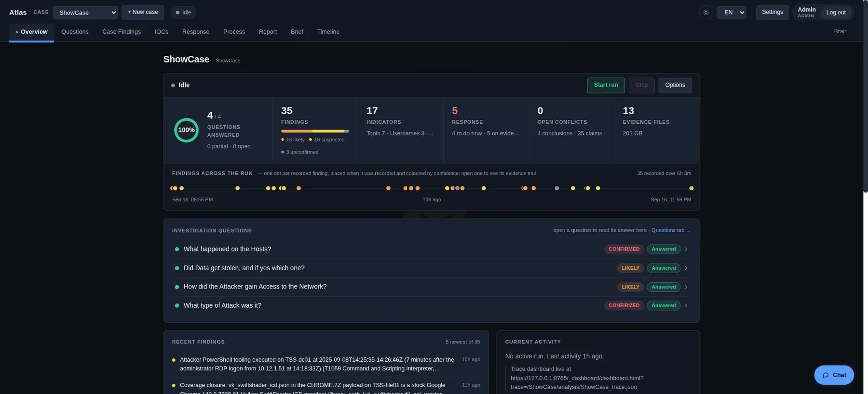Click the Trace dashboard URL text
This screenshot has width=868, height=394.
pyautogui.click(x=577, y=382)
